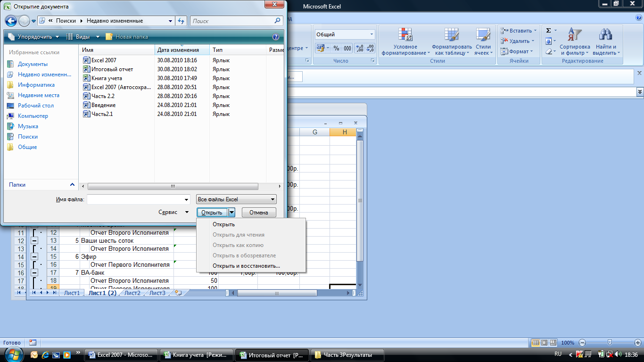
Task: Open the Сервис tools dropdown
Action: pyautogui.click(x=173, y=213)
